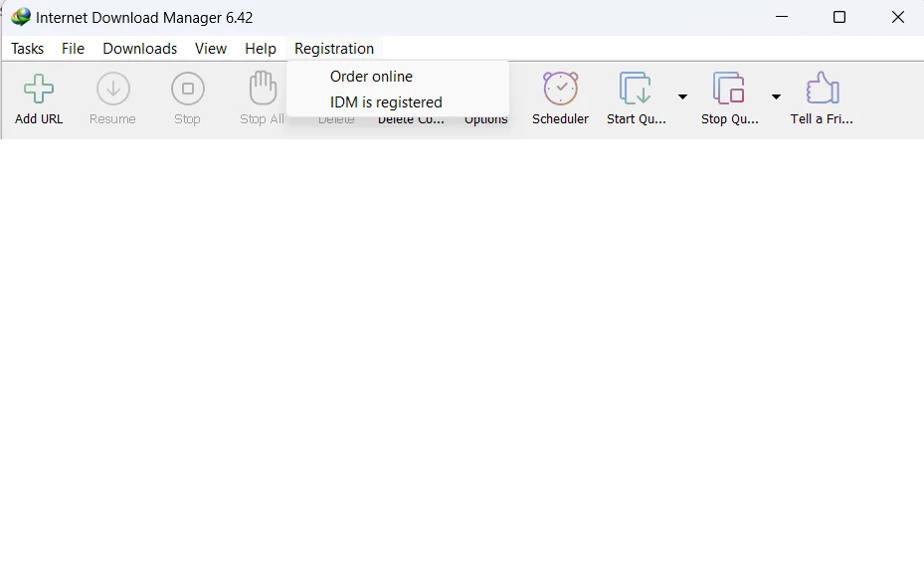Viewport: 924px width, 569px height.
Task: Click the Add URL plus icon
Action: [39, 90]
